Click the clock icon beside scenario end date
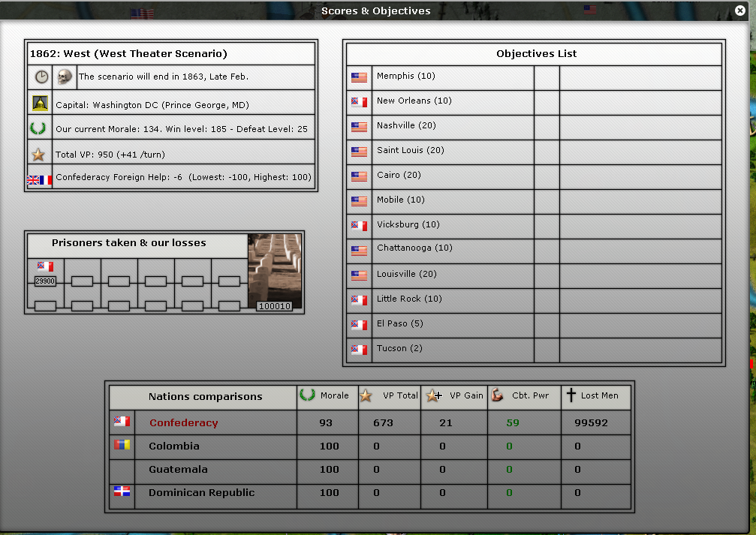The width and height of the screenshot is (756, 535). click(x=41, y=77)
